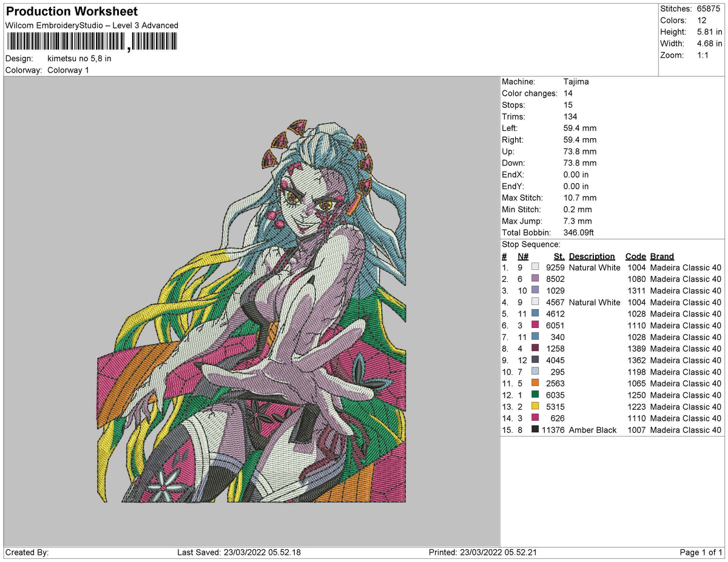Screen dimensions: 728x562
Task: Click the 'Right:' measurement label
Action: [513, 140]
